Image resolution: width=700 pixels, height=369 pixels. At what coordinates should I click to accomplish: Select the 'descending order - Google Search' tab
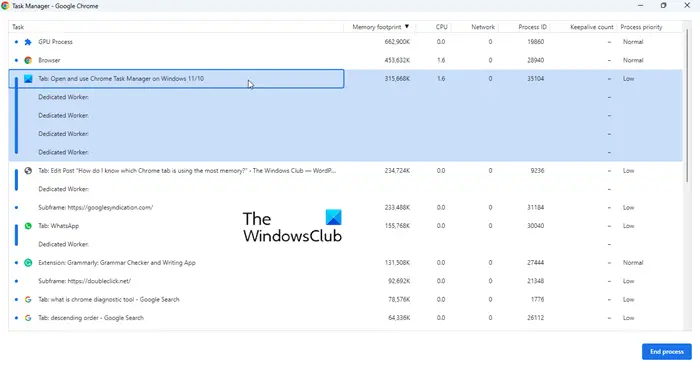[x=346, y=318]
